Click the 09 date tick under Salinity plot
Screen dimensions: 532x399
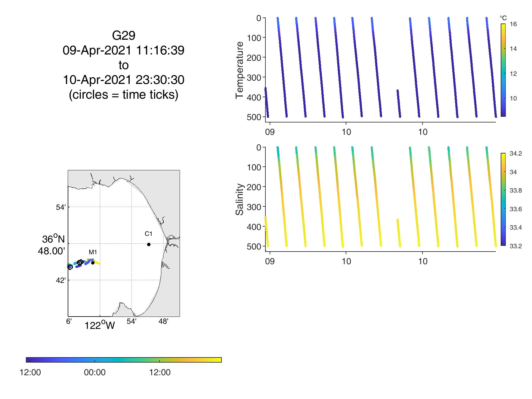270,261
